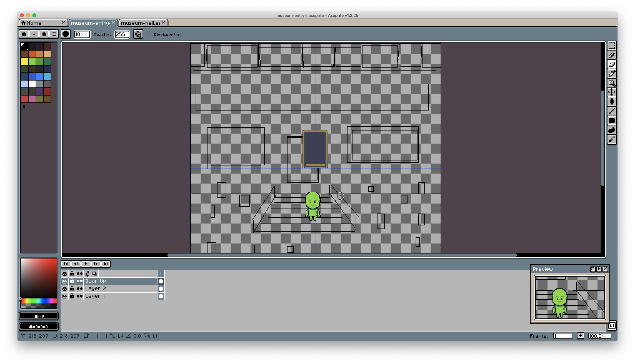
Task: Open the palette options menu
Action: [54, 34]
